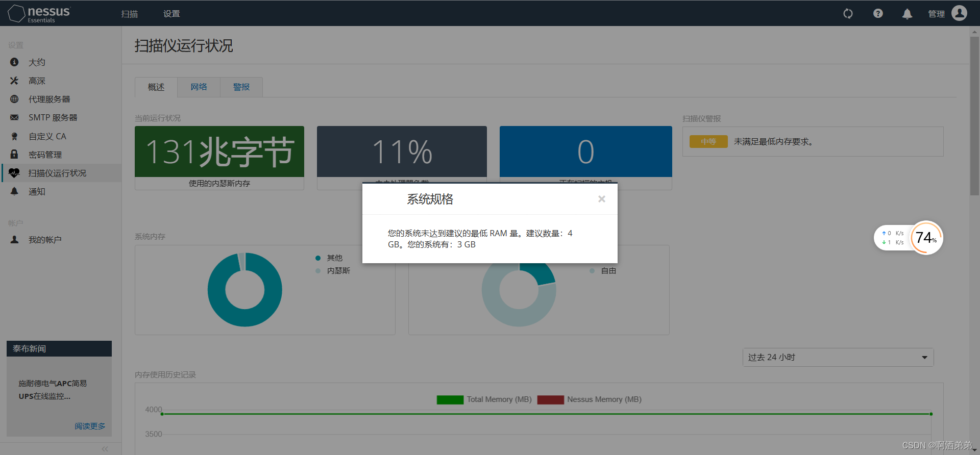The width and height of the screenshot is (980, 455).
Task: Open 我的帐户 page
Action: 45,239
